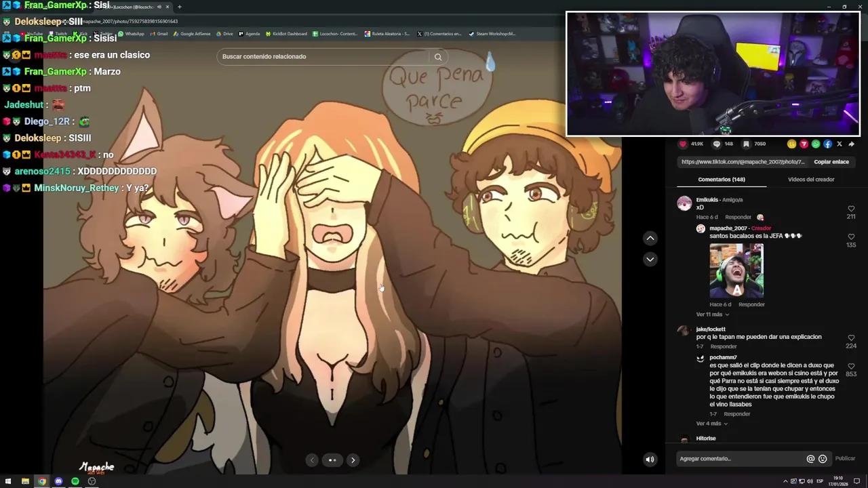The image size is (868, 488).
Task: Reply to pochamm7's comment
Action: pos(736,414)
